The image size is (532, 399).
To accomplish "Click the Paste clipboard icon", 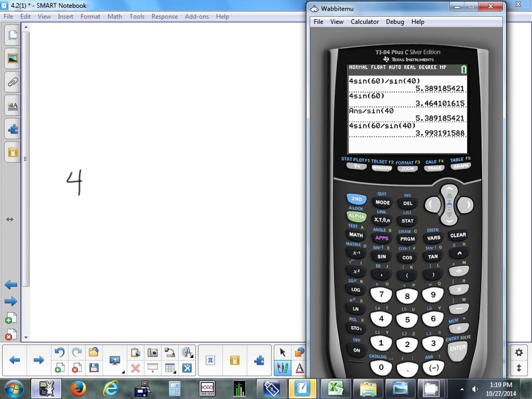I will point(135,352).
